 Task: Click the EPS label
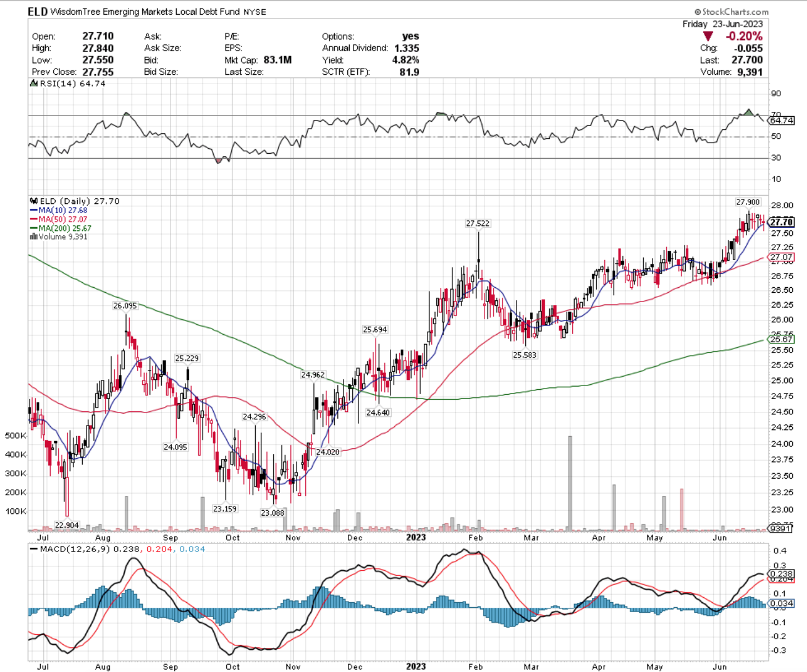[233, 48]
